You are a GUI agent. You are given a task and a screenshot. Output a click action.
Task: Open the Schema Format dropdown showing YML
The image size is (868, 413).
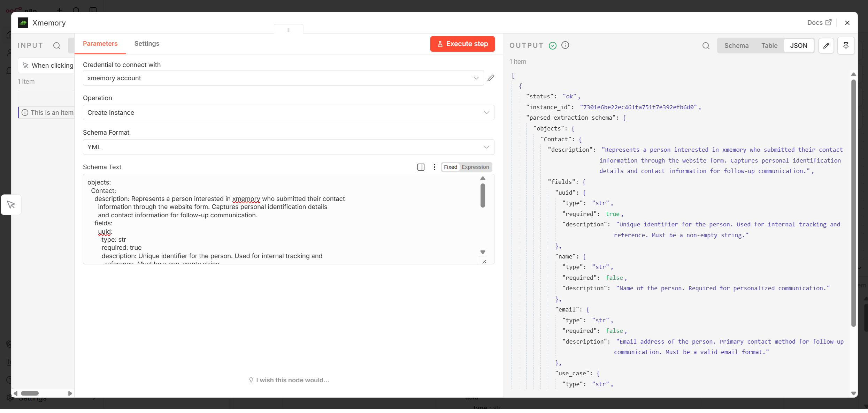click(x=288, y=147)
